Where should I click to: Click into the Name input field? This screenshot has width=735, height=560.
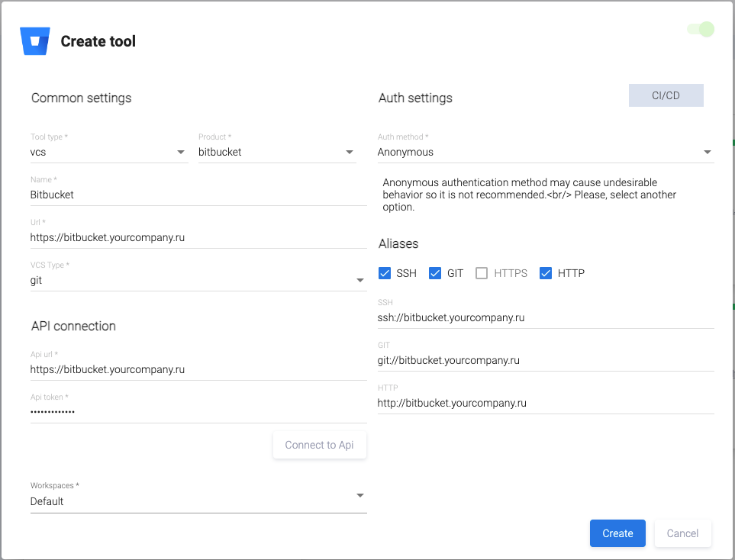pyautogui.click(x=198, y=195)
